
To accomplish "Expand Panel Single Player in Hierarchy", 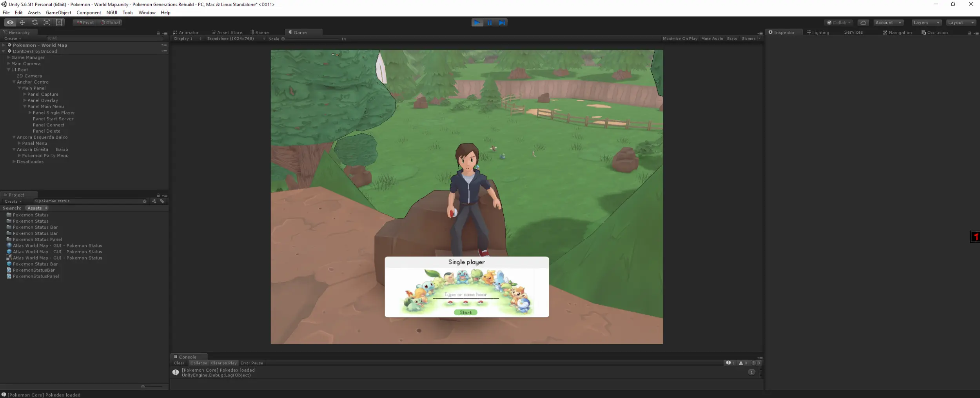I will click(30, 113).
